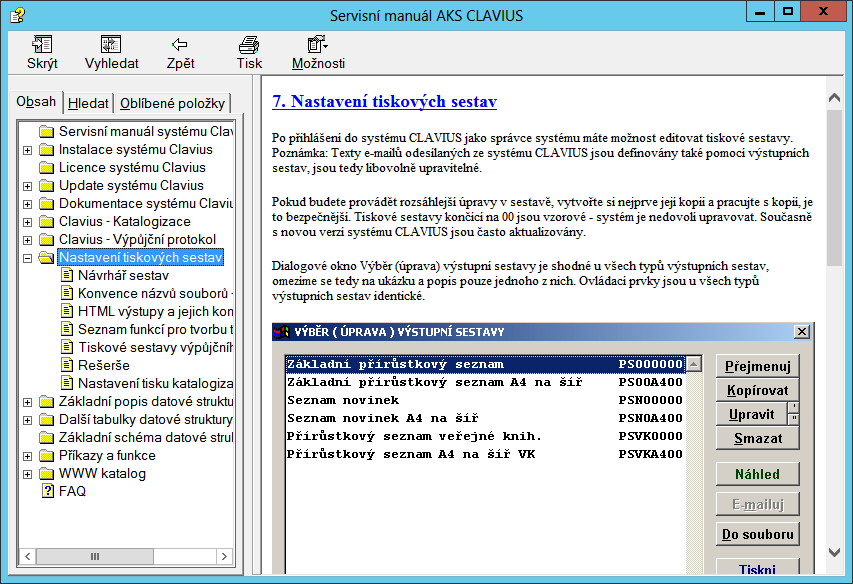Image resolution: width=853 pixels, height=584 pixels.
Task: Select row Seznam novinek A4 na šíř
Action: pyautogui.click(x=485, y=418)
